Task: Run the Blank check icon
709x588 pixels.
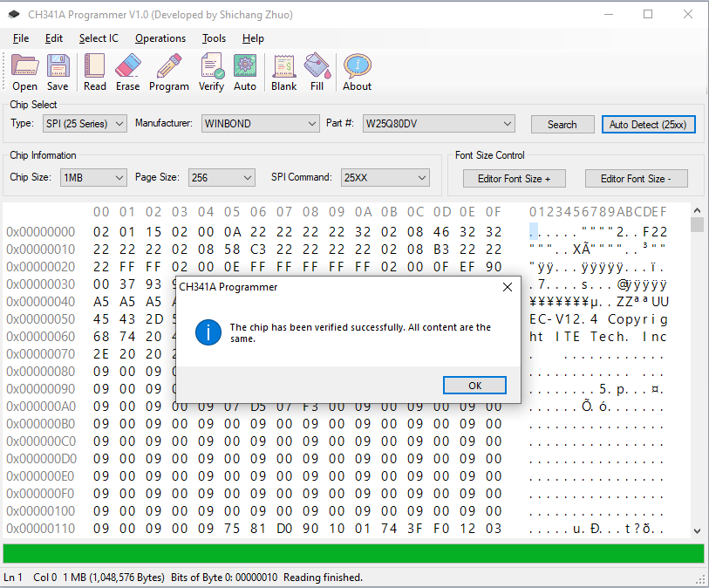Action: pyautogui.click(x=284, y=72)
